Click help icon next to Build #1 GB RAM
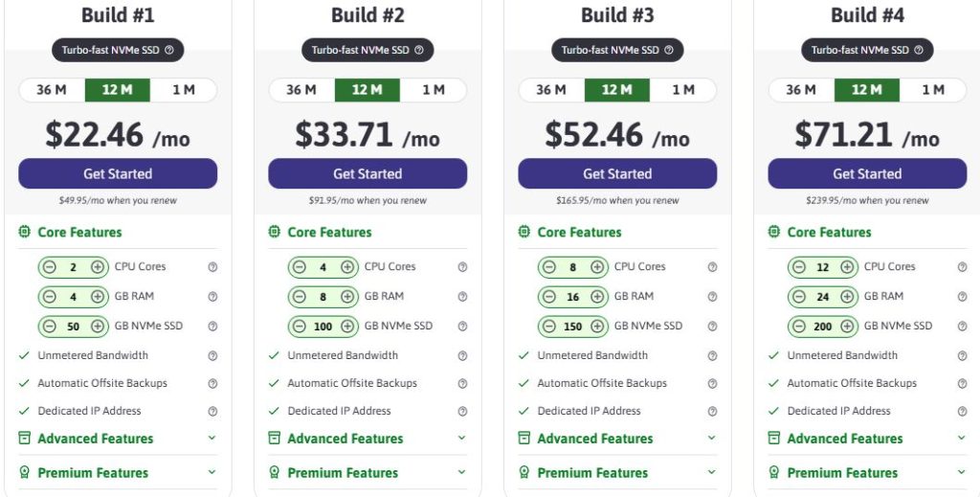 (212, 297)
